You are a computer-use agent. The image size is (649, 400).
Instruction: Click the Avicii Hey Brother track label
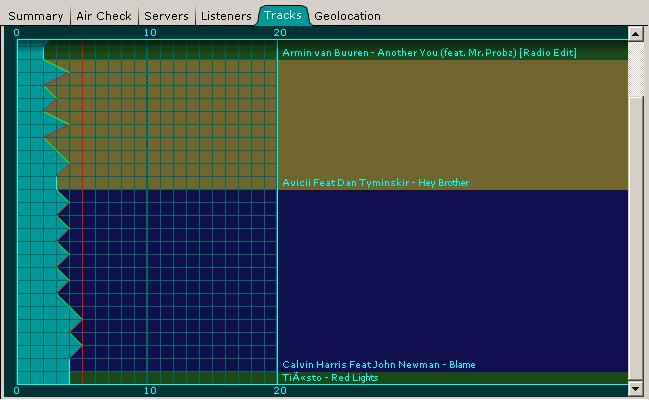point(375,183)
